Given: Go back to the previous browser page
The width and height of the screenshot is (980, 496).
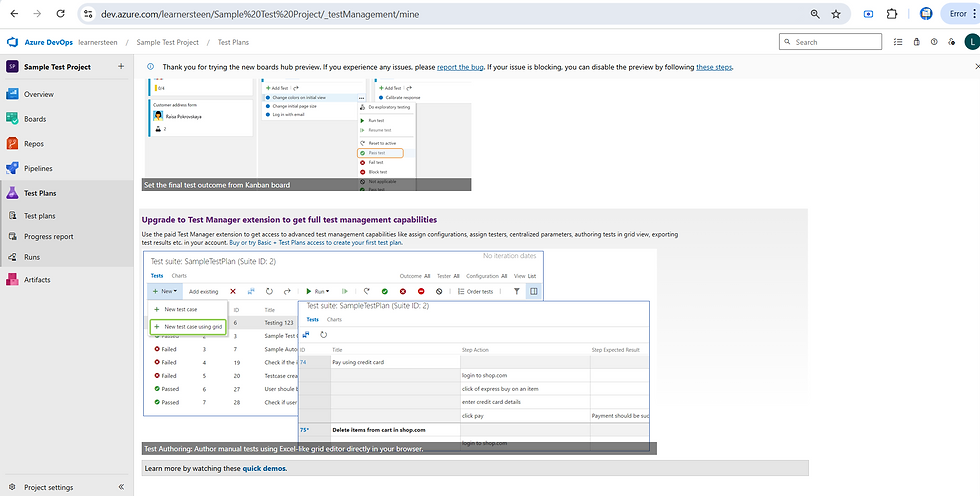Looking at the screenshot, I should coord(15,14).
